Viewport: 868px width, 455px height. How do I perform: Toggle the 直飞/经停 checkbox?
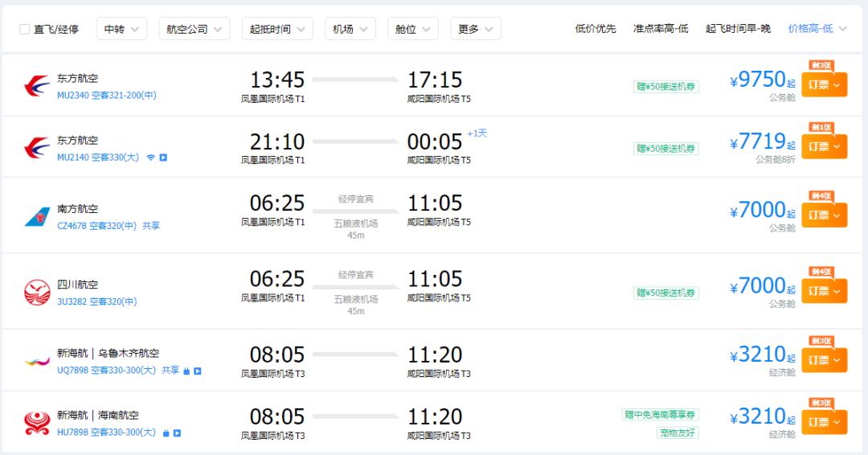[x=25, y=29]
